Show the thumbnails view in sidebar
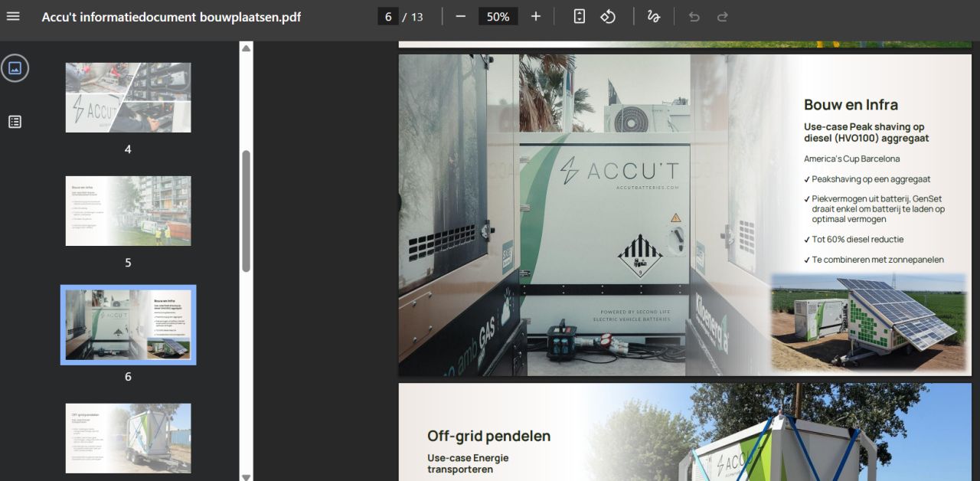980x481 pixels. point(15,68)
